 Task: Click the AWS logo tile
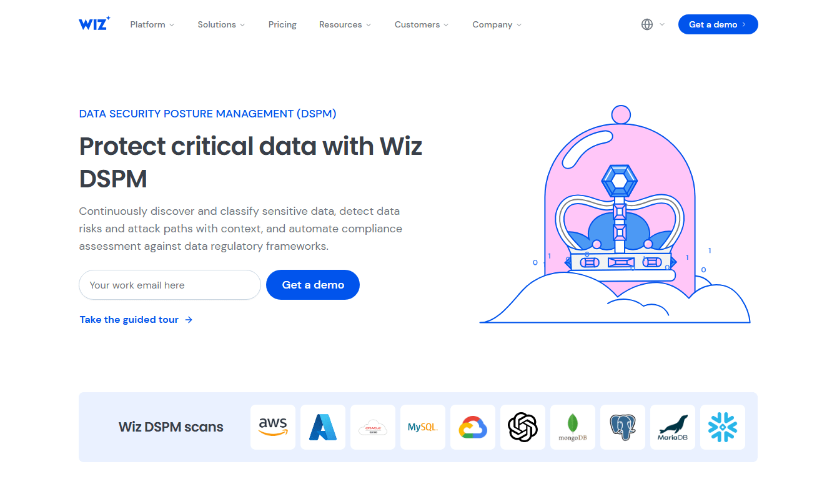click(x=273, y=427)
